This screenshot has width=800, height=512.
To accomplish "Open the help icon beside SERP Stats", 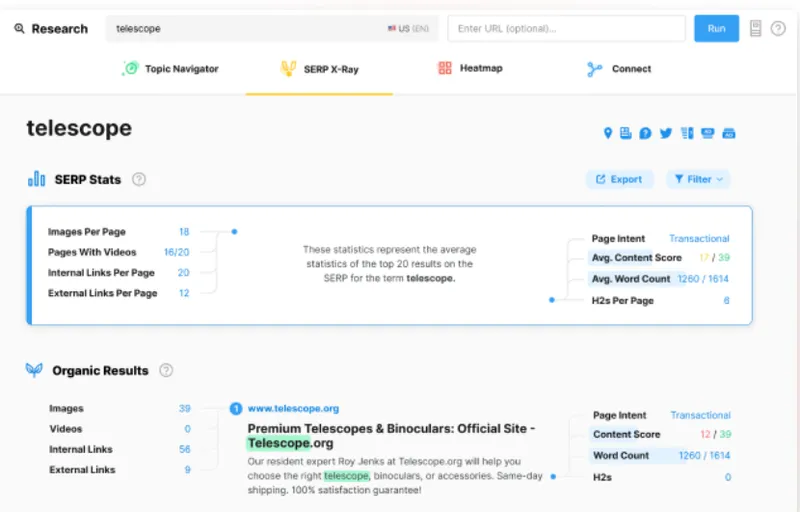I will [139, 180].
